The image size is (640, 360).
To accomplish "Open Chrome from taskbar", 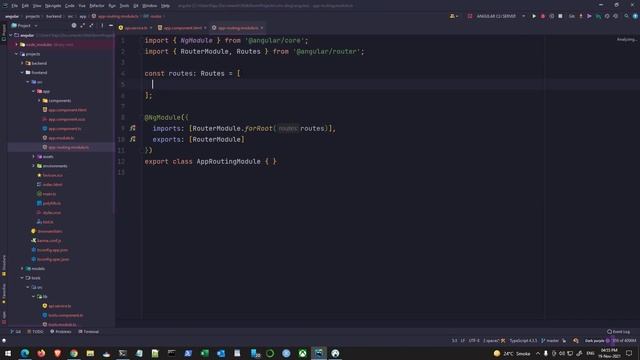I will [x=74, y=353].
